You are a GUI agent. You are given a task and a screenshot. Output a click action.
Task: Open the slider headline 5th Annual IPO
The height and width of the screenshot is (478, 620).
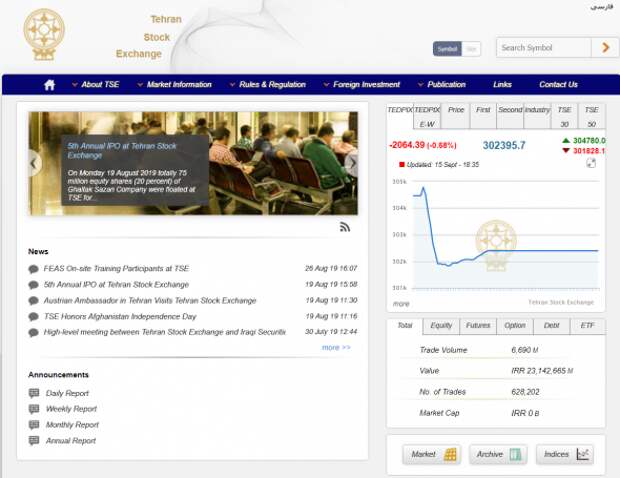coord(122,151)
